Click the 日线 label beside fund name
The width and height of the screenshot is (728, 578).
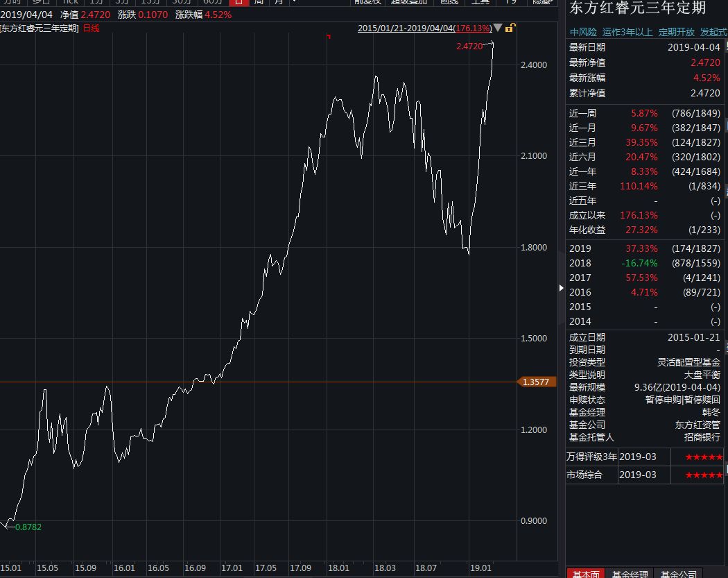coord(91,28)
